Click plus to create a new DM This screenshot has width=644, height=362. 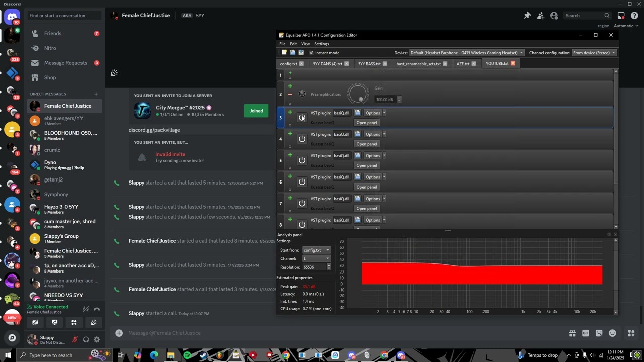(x=96, y=94)
